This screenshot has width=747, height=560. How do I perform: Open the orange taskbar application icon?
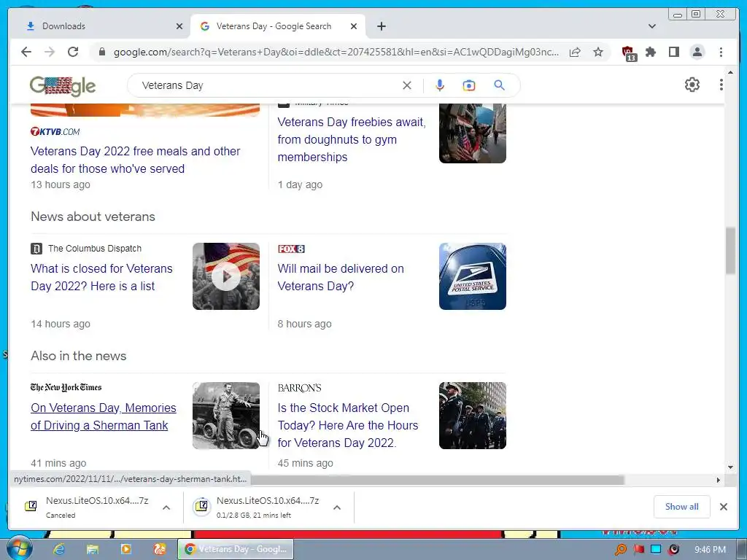(159, 549)
